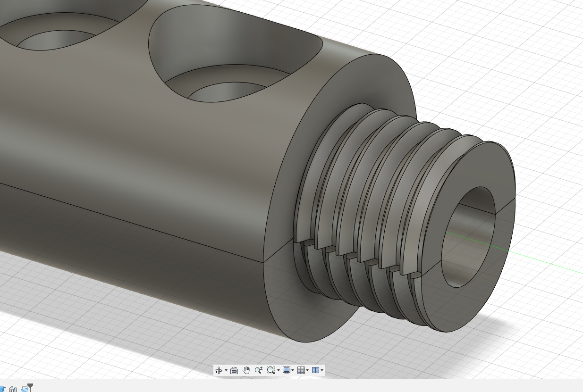583x392 pixels.
Task: Open the Viewports dropdown arrow
Action: coord(322,370)
